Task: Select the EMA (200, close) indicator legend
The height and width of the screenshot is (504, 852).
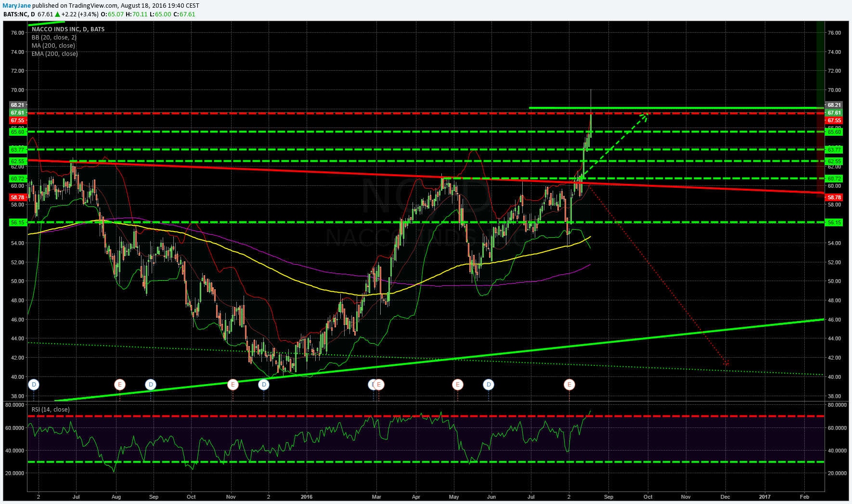Action: point(54,53)
